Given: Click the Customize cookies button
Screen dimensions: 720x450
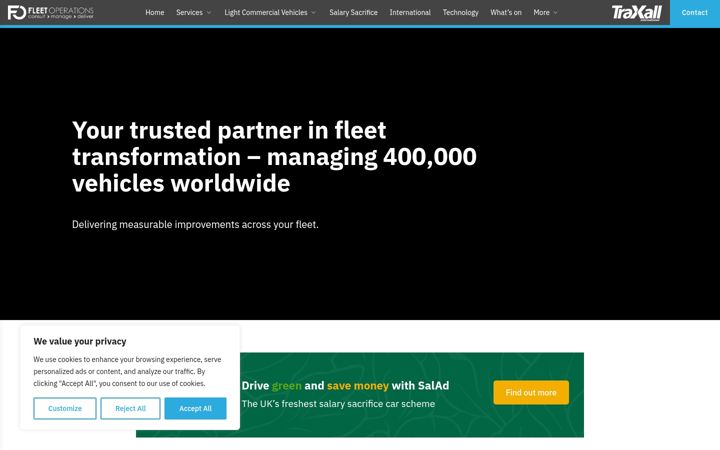Looking at the screenshot, I should (65, 408).
